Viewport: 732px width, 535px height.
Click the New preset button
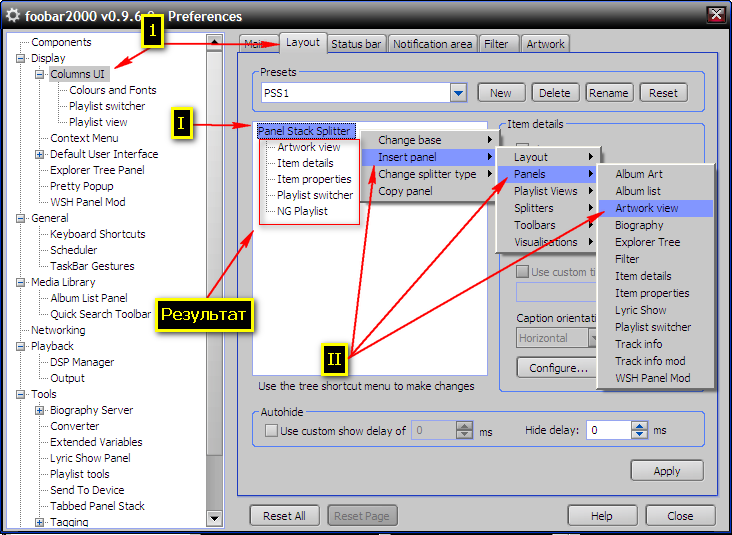tap(501, 93)
